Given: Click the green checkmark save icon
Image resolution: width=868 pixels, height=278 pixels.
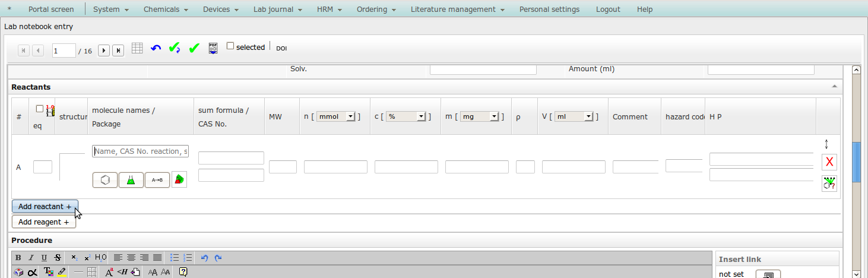Looking at the screenshot, I should pos(194,49).
